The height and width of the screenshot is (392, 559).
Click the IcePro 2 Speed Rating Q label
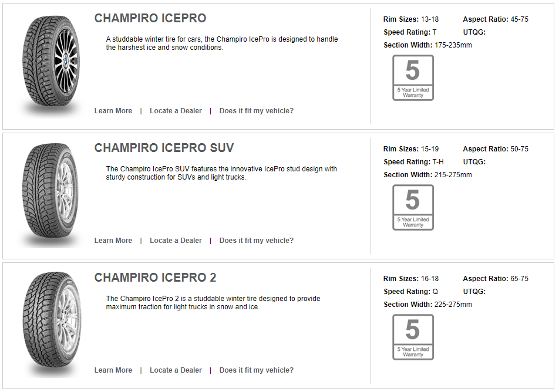(x=410, y=292)
